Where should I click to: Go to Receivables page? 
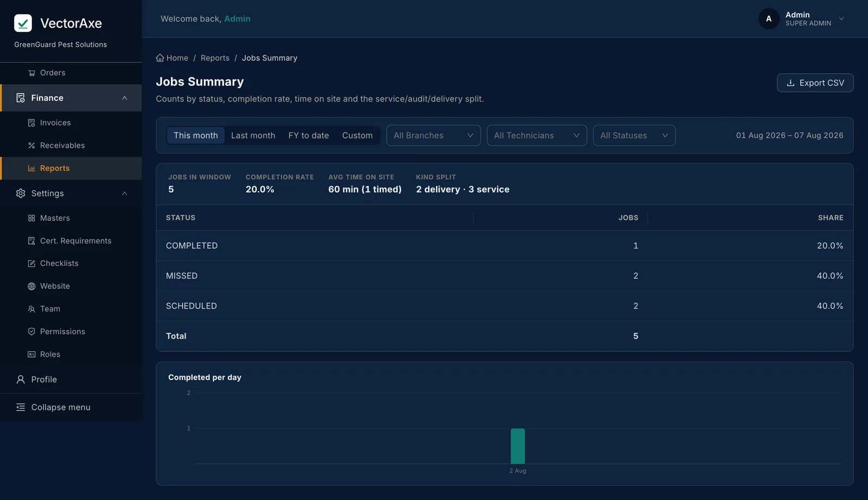coord(71,145)
